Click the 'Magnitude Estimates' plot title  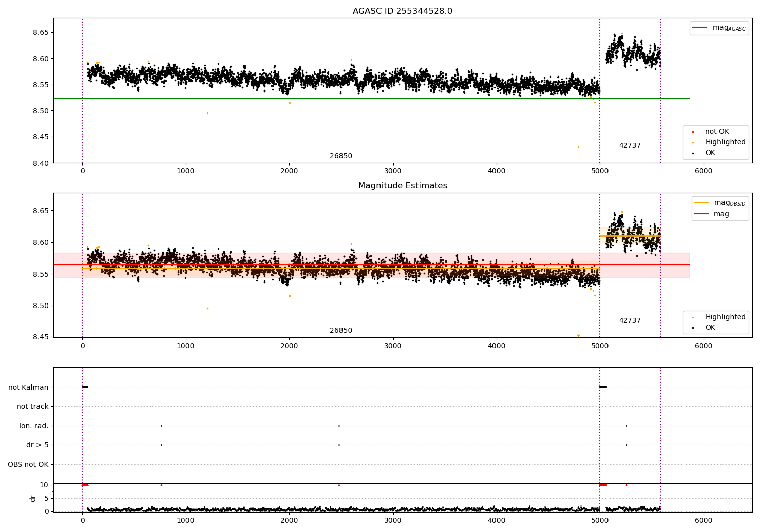(x=402, y=186)
